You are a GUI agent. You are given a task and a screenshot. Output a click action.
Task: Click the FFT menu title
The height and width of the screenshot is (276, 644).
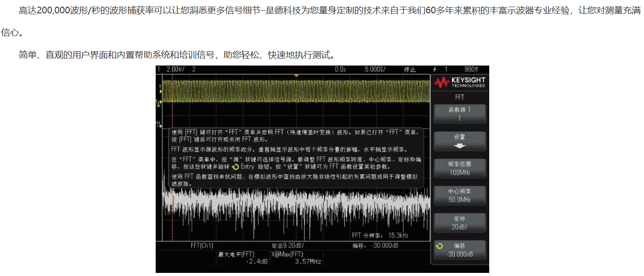pyautogui.click(x=460, y=97)
